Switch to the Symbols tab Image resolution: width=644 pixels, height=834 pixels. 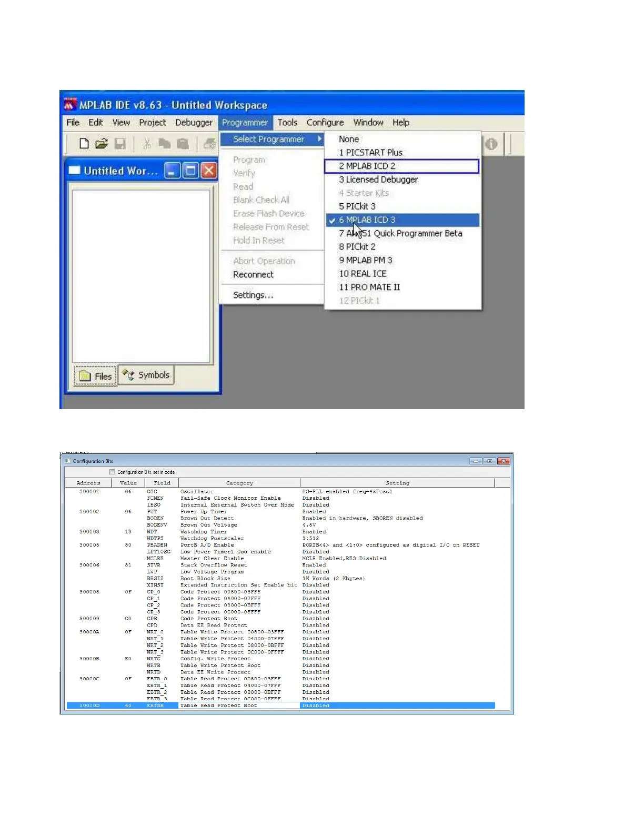[x=146, y=375]
